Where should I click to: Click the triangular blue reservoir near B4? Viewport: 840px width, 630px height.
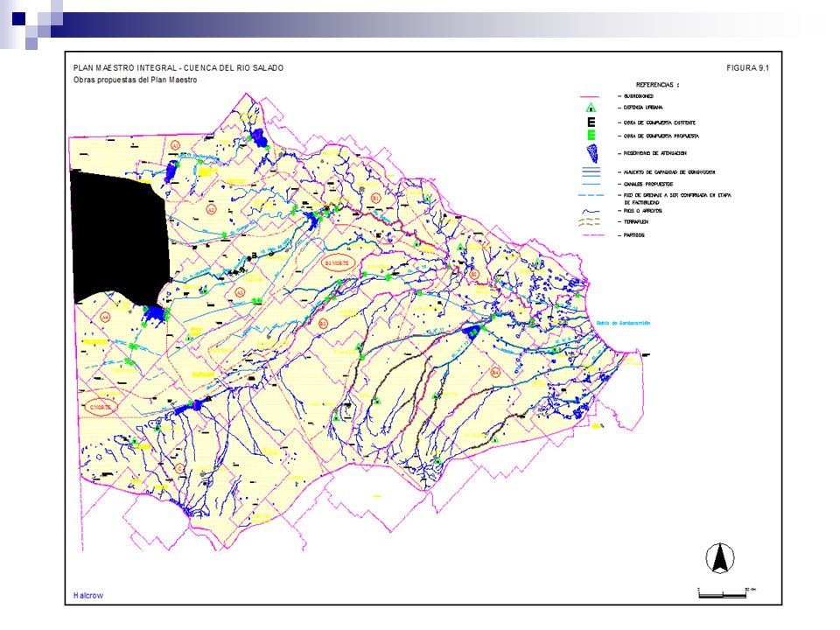click(x=472, y=331)
